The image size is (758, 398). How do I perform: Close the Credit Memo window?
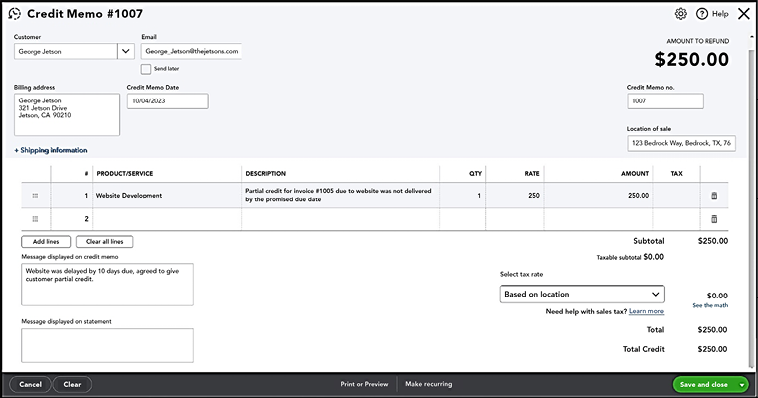[743, 14]
